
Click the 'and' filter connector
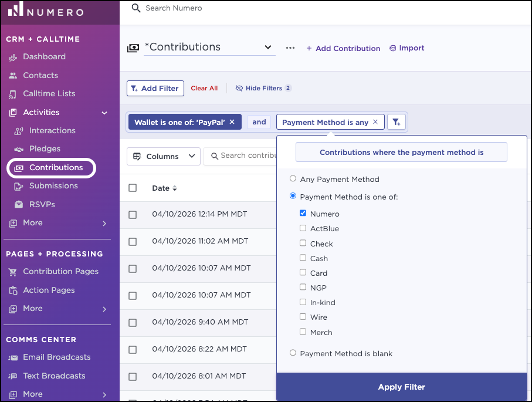(x=259, y=122)
